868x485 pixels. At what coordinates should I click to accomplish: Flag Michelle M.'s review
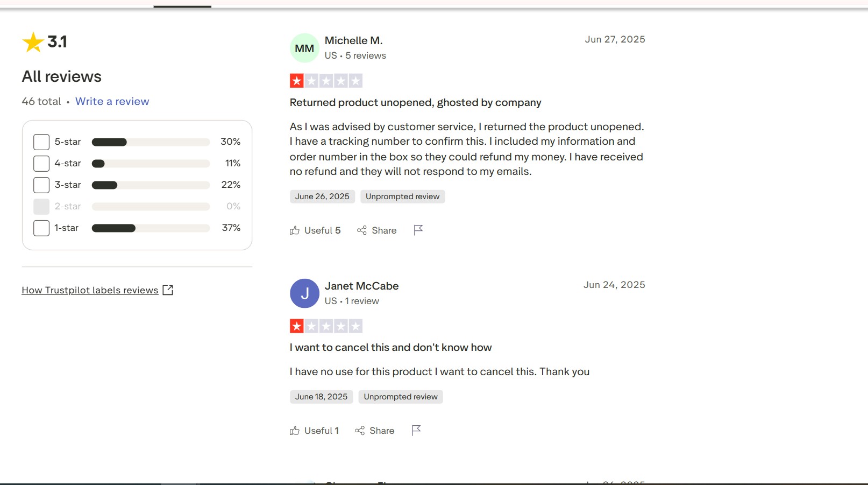tap(418, 230)
